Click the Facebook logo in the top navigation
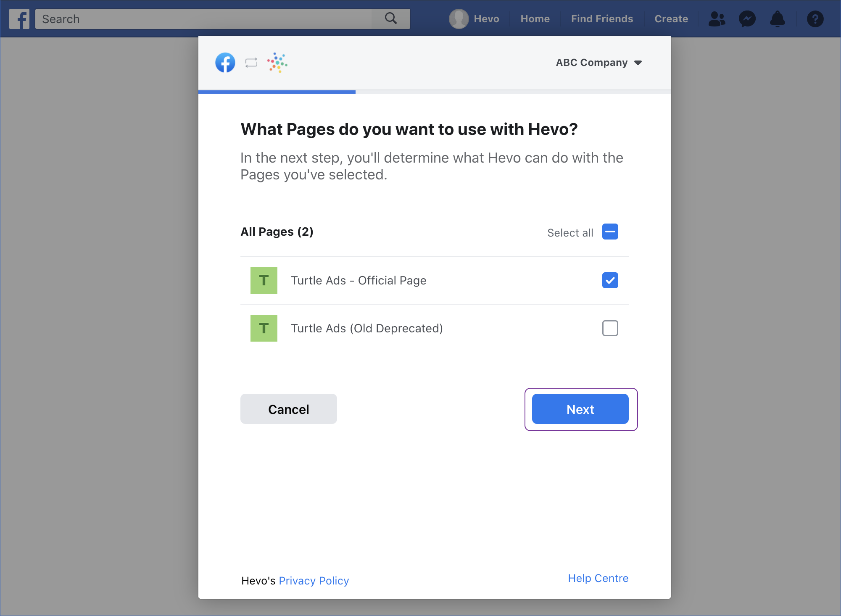 [19, 18]
